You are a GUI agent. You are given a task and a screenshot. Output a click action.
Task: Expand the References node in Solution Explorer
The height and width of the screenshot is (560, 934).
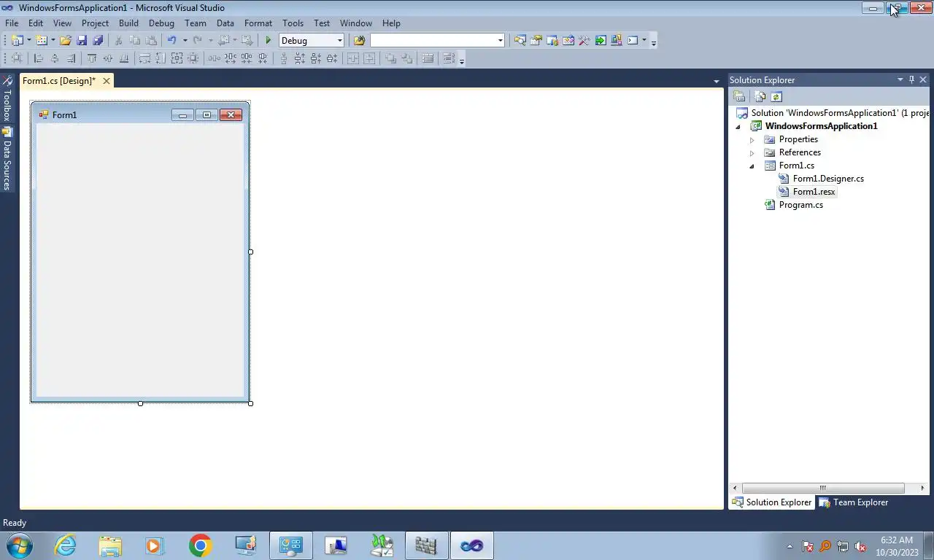(x=752, y=152)
